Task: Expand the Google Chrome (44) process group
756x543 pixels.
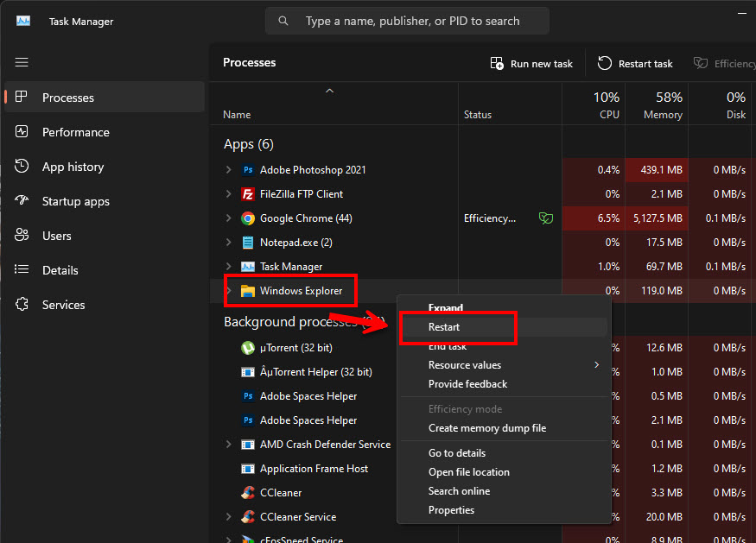Action: (x=229, y=218)
